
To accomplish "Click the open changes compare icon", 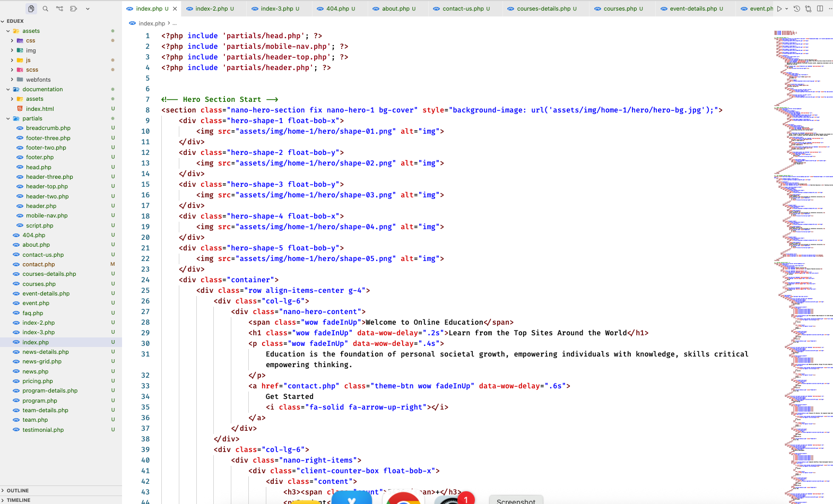I will click(x=808, y=8).
